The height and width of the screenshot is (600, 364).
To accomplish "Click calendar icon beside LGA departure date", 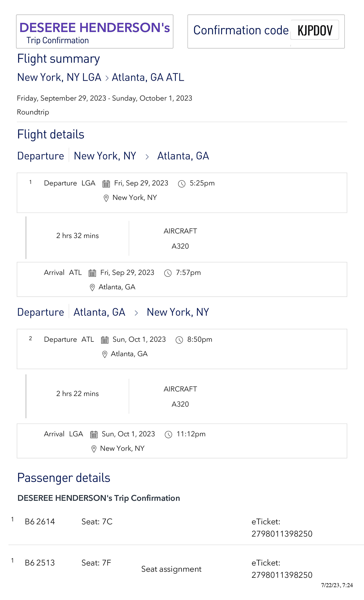I will (x=106, y=184).
